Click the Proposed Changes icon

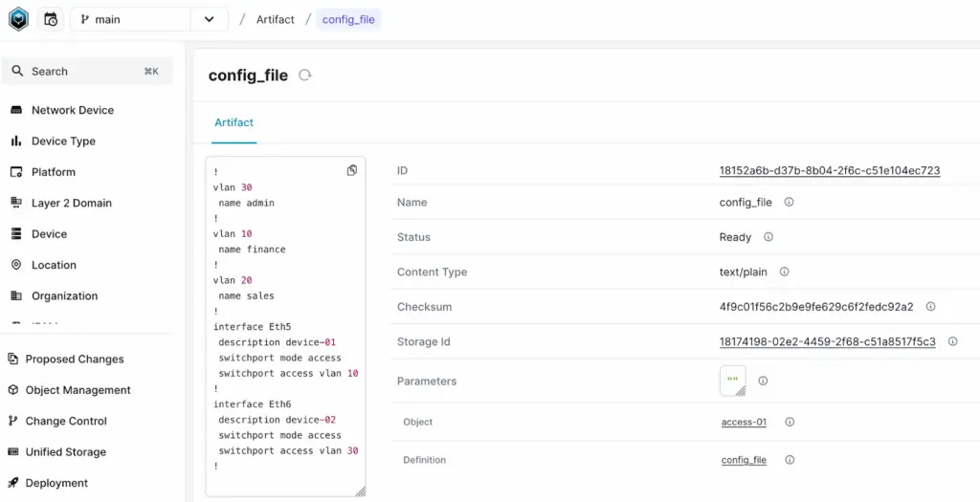[12, 359]
